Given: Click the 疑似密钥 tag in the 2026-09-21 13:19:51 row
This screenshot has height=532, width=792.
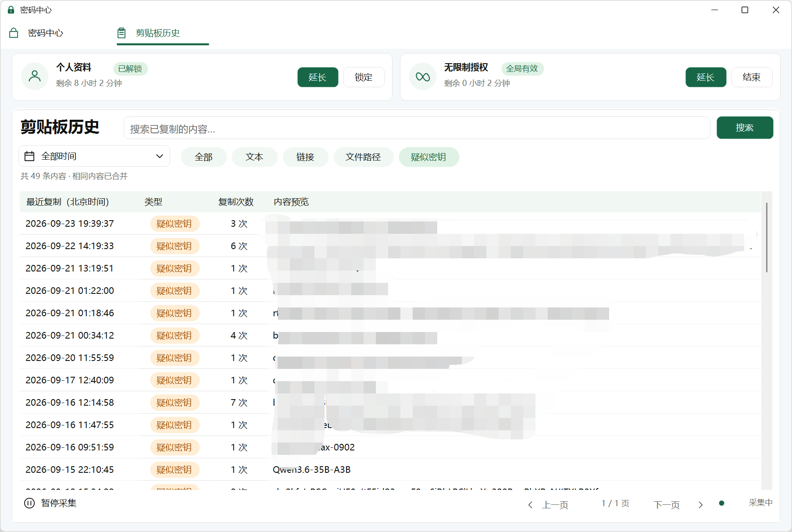Looking at the screenshot, I should [175, 268].
